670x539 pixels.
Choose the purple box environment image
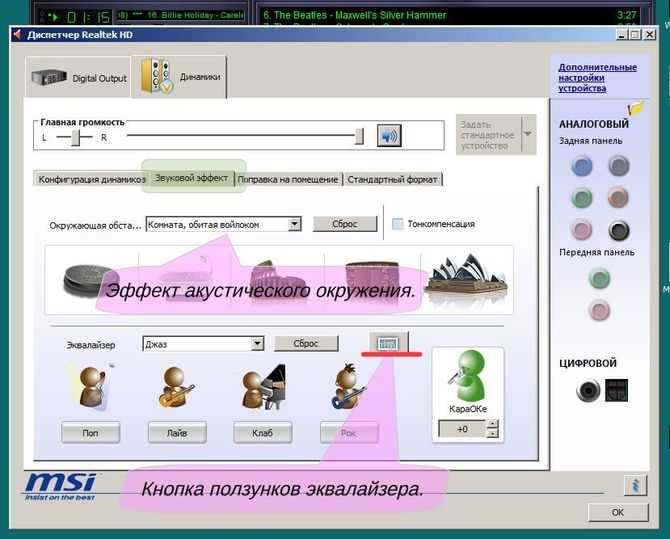coord(372,278)
